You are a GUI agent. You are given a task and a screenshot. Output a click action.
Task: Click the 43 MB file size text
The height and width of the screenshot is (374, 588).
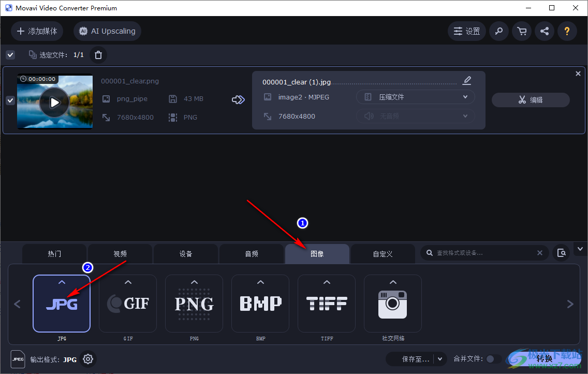194,98
